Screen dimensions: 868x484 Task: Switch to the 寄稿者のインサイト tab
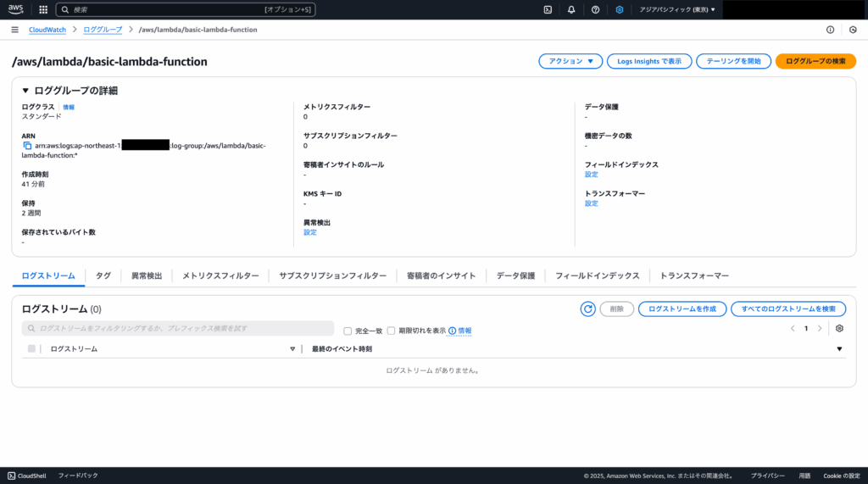click(441, 275)
